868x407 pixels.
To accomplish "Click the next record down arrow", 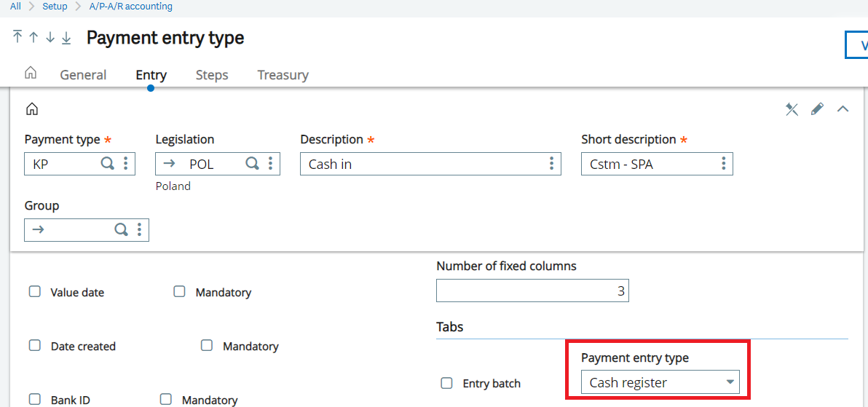I will click(x=50, y=37).
